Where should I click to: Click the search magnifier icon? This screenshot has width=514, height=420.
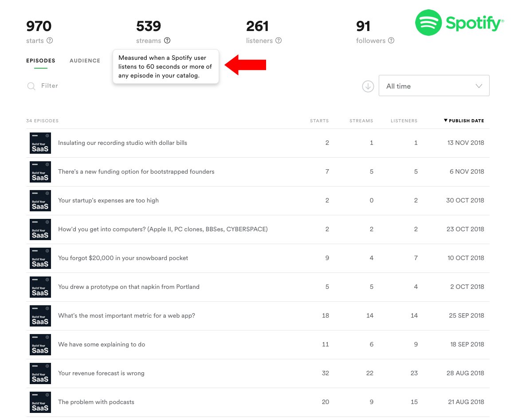pyautogui.click(x=31, y=86)
